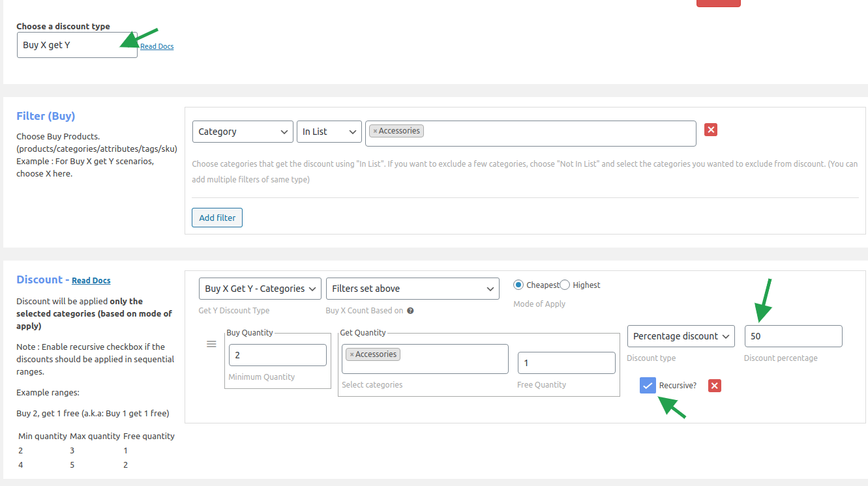Expand the Buy X Get Y - Categories dropdown
868x486 pixels.
(260, 289)
